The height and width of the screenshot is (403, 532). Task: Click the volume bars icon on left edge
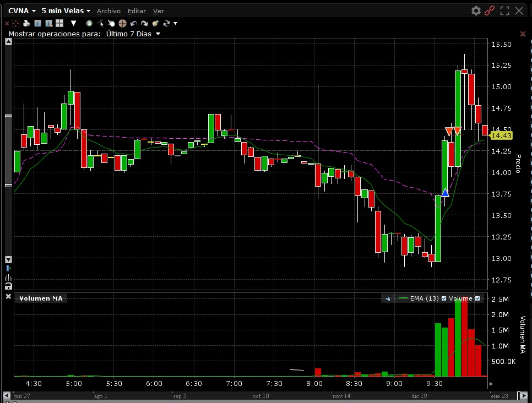(8, 278)
